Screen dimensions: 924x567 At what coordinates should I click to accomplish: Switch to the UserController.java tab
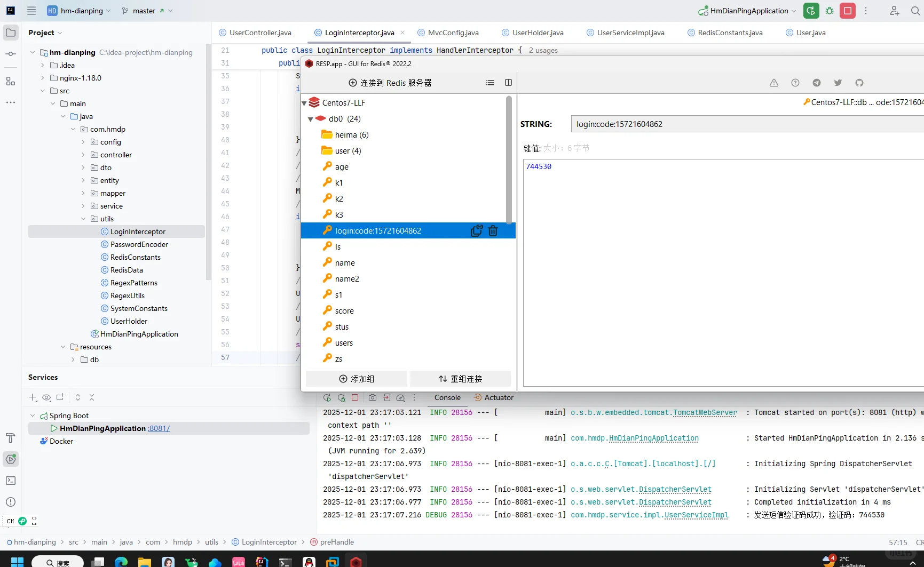(255, 33)
